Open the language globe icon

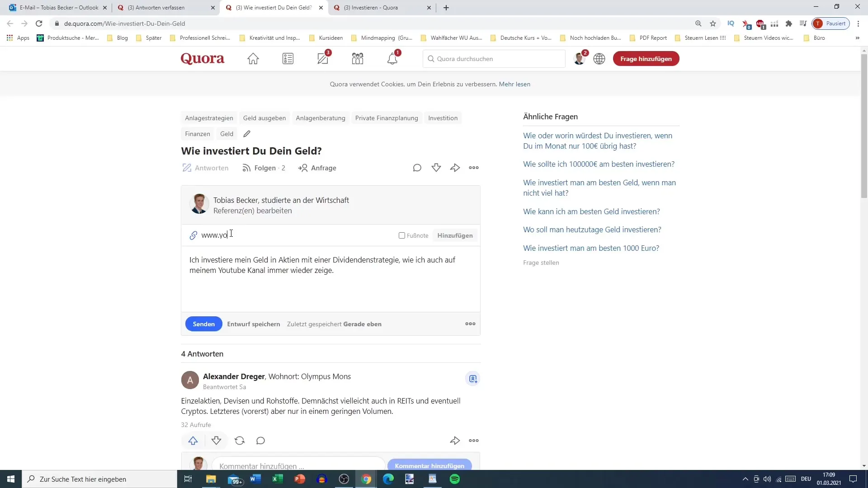point(599,59)
